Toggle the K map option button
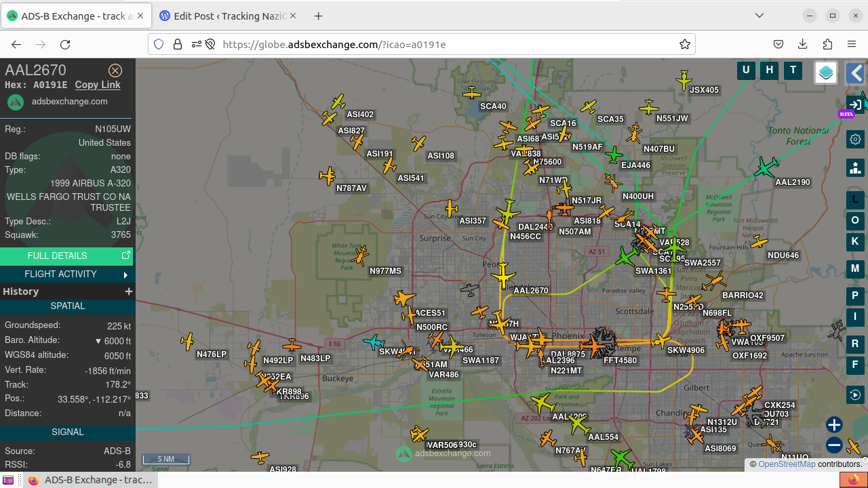Image resolution: width=868 pixels, height=488 pixels. [x=855, y=241]
